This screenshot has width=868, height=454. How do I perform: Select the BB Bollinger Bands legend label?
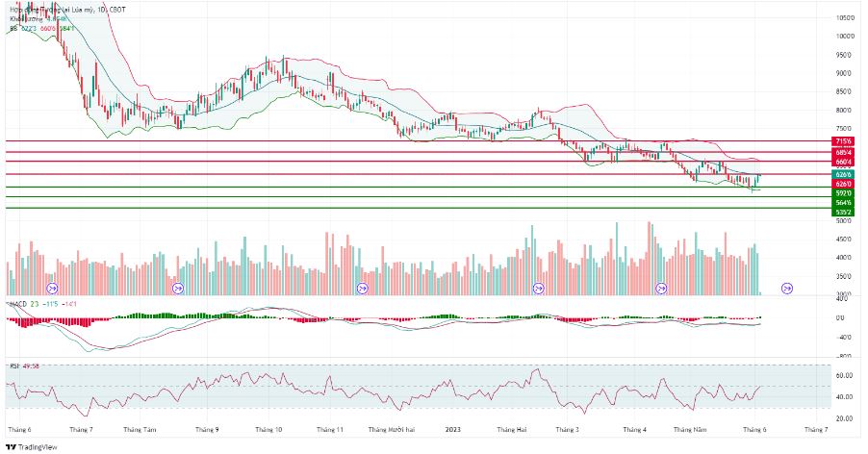point(13,28)
